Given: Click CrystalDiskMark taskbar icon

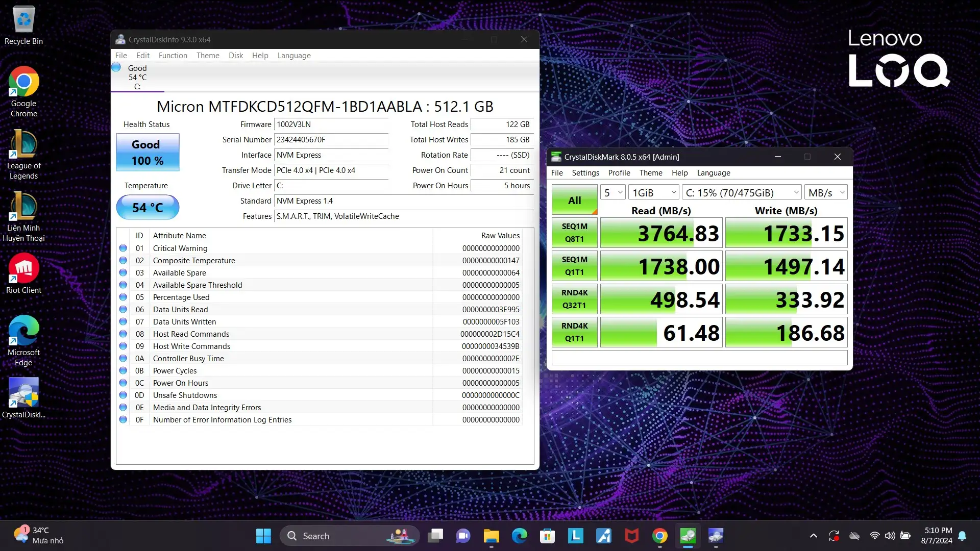Looking at the screenshot, I should (x=688, y=536).
